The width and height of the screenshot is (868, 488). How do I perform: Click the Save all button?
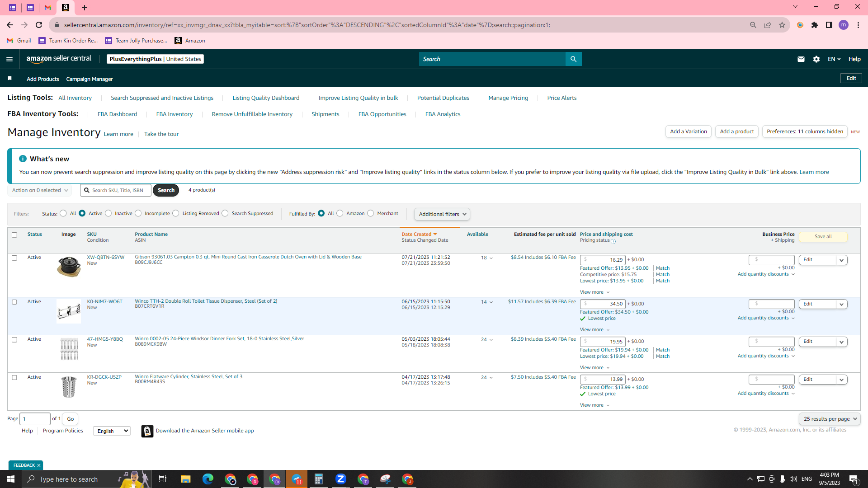[823, 237]
